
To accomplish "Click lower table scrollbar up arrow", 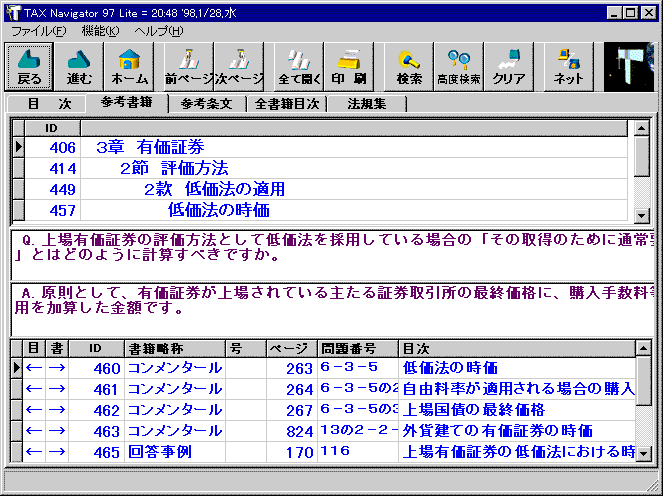I will [643, 348].
